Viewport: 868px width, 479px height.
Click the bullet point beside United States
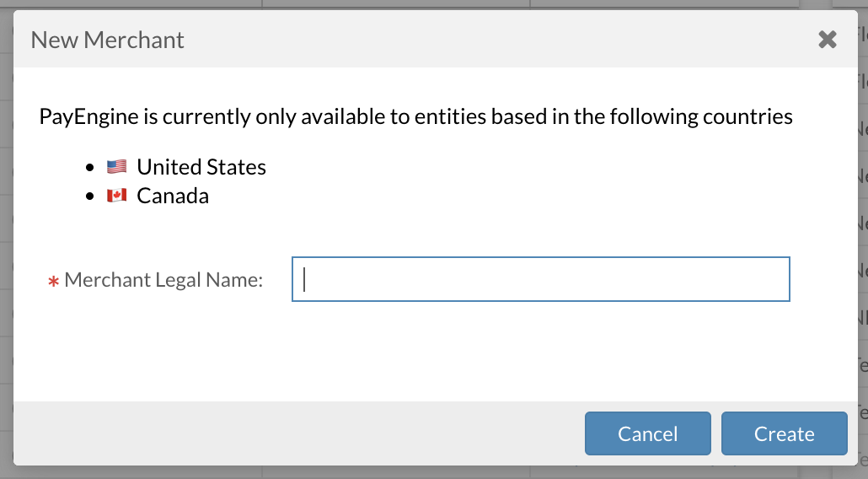point(90,167)
